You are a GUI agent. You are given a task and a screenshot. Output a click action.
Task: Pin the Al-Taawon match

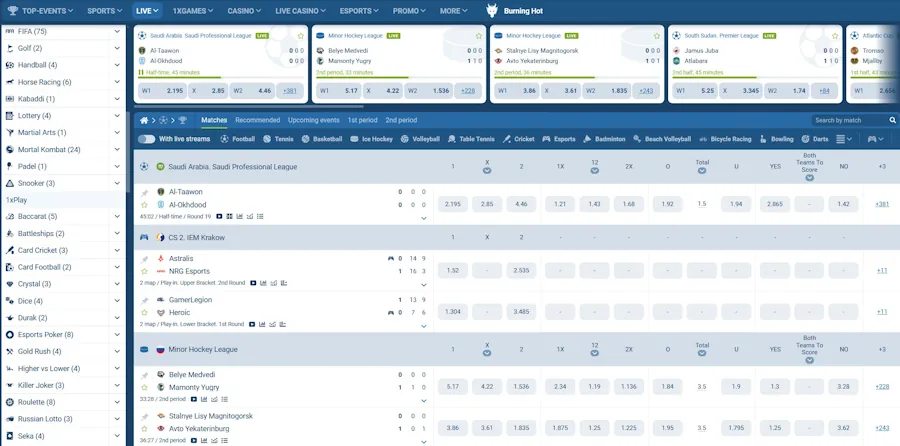144,191
